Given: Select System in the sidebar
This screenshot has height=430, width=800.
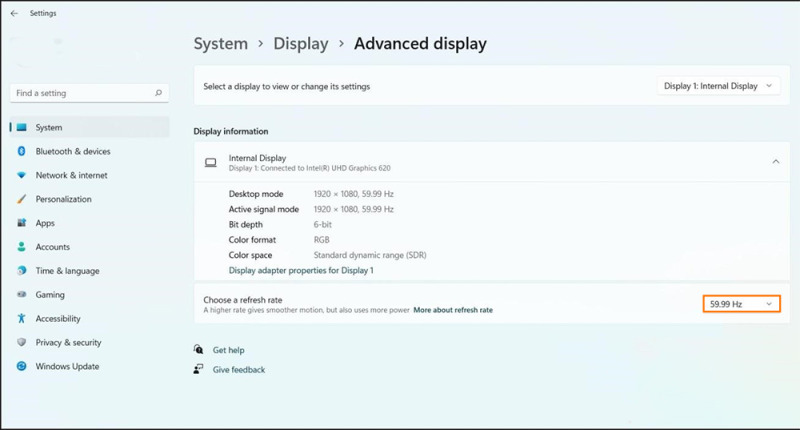Looking at the screenshot, I should coord(48,128).
